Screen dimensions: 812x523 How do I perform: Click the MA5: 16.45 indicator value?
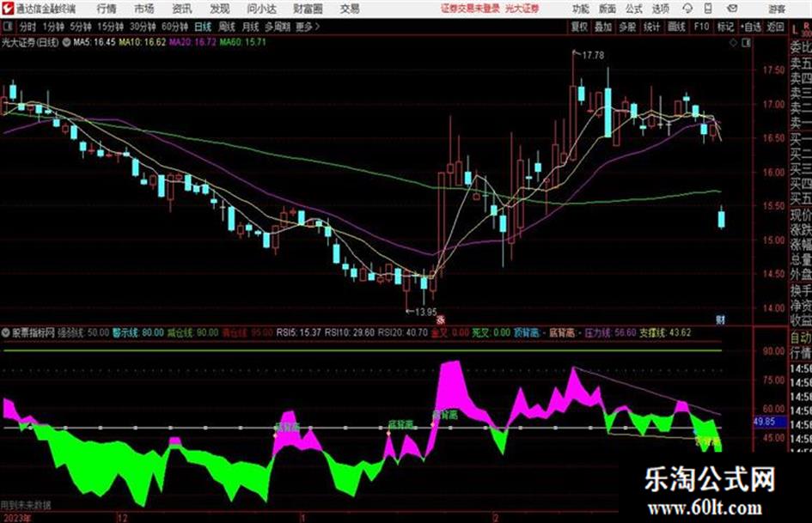95,42
